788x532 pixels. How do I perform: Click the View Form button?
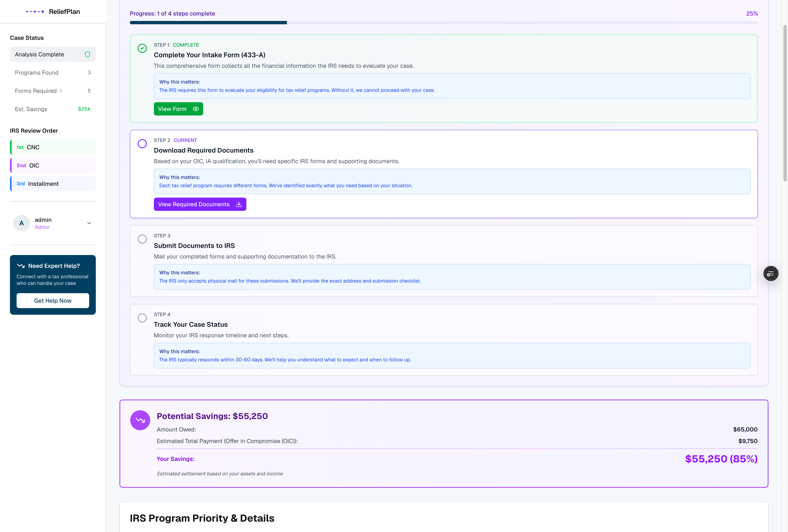click(x=178, y=109)
